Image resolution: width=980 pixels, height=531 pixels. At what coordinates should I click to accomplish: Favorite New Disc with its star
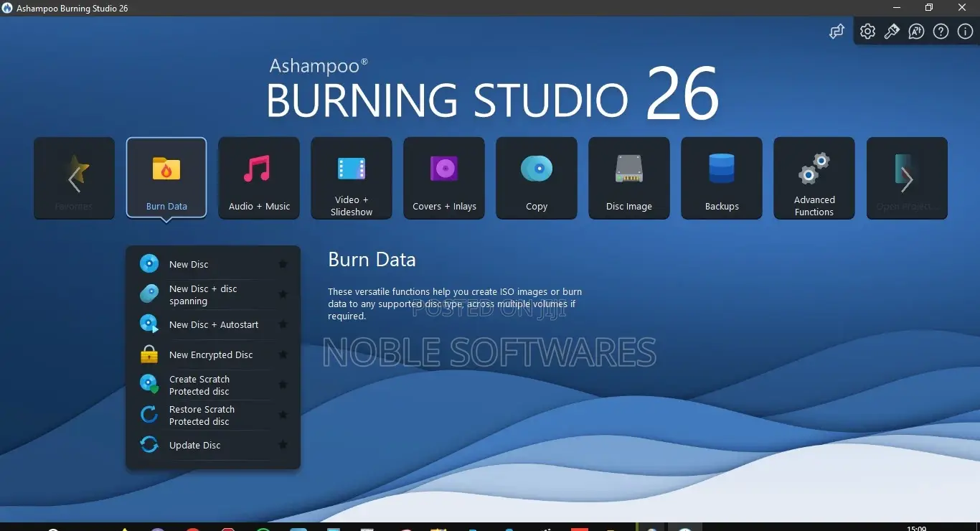tap(283, 264)
